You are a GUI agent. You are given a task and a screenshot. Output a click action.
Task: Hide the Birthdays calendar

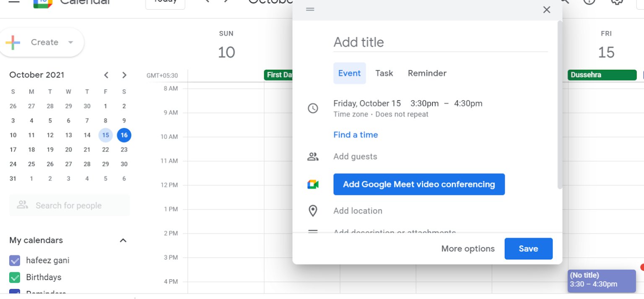(14, 277)
